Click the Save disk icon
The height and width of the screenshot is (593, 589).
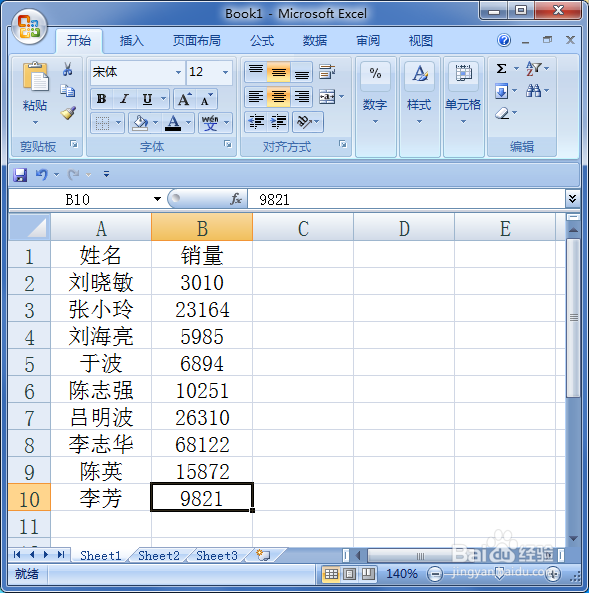click(20, 175)
